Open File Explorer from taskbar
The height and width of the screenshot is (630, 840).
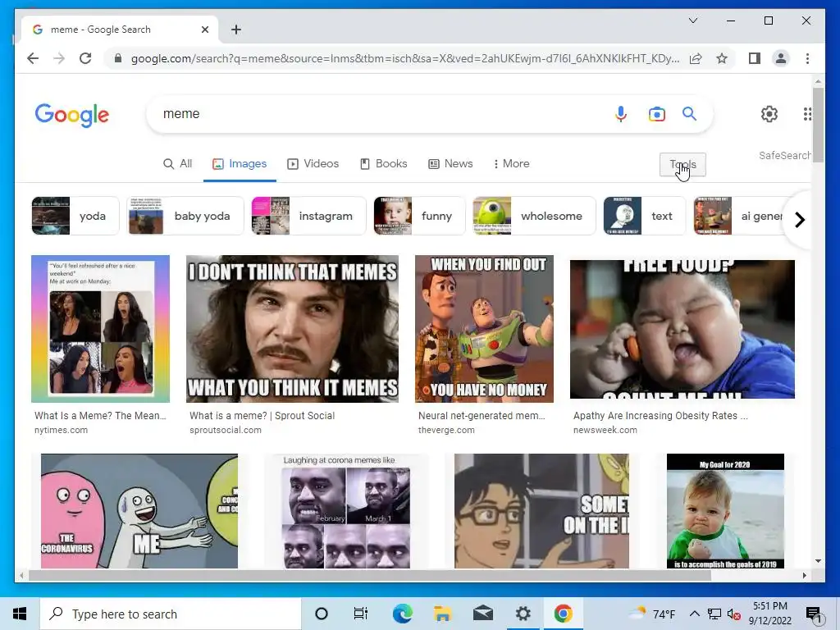pos(442,614)
